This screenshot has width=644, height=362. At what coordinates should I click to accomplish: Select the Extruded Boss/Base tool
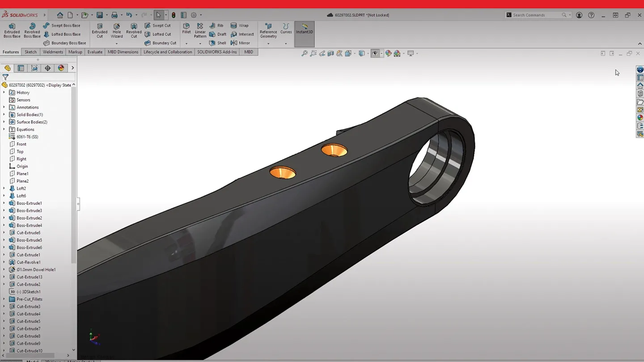12,31
